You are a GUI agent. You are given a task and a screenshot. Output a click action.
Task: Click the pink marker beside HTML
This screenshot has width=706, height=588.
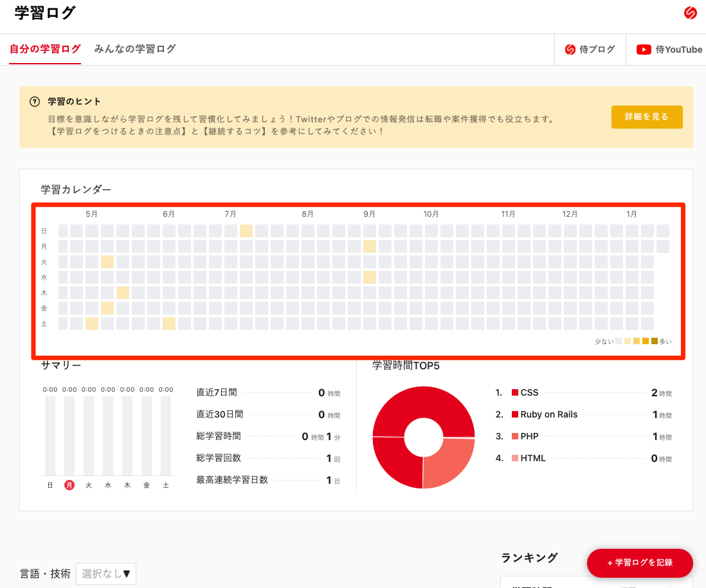tap(514, 458)
